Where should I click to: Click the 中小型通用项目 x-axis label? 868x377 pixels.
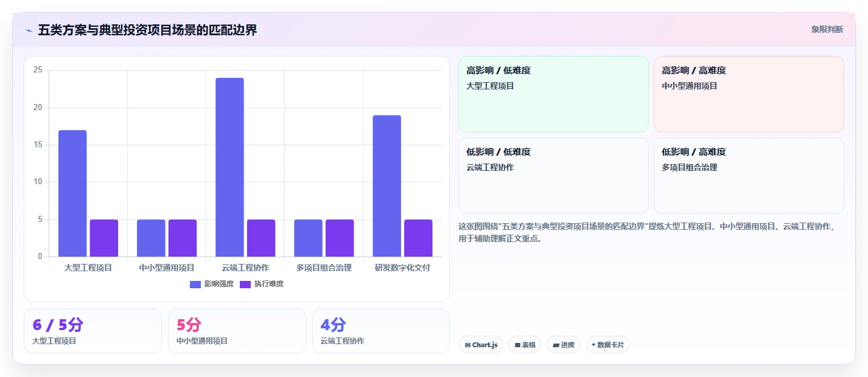coord(167,268)
